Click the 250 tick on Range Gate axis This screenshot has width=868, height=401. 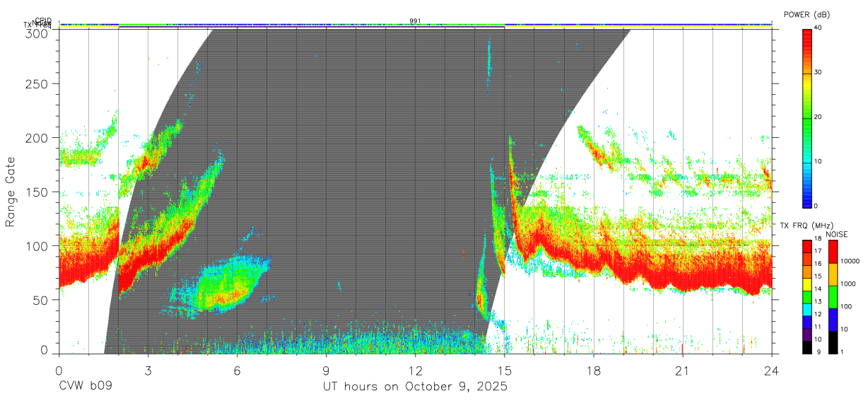[37, 83]
